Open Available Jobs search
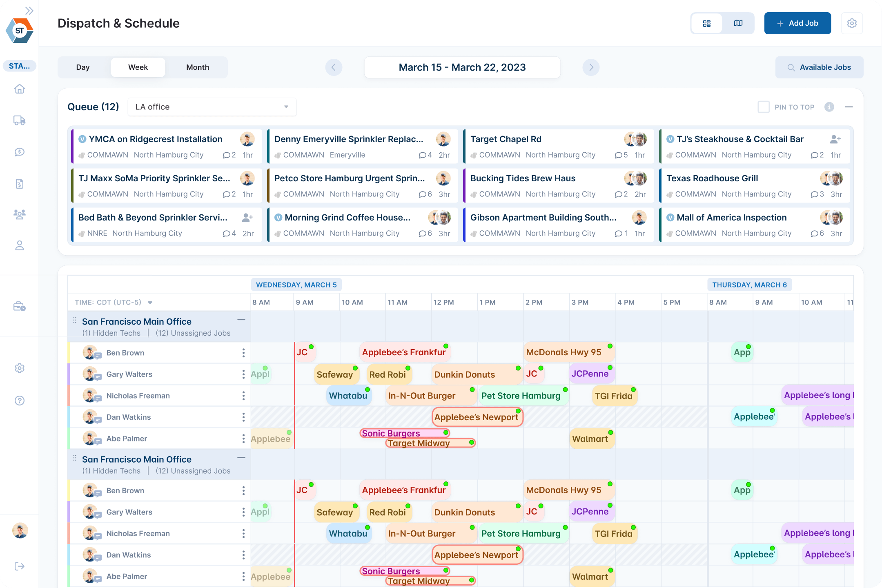 point(819,67)
